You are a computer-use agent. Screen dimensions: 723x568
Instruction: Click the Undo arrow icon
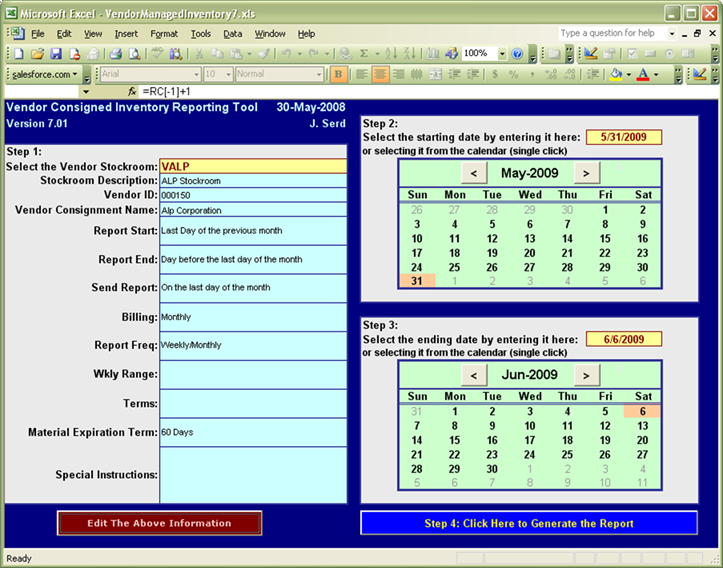(x=286, y=54)
